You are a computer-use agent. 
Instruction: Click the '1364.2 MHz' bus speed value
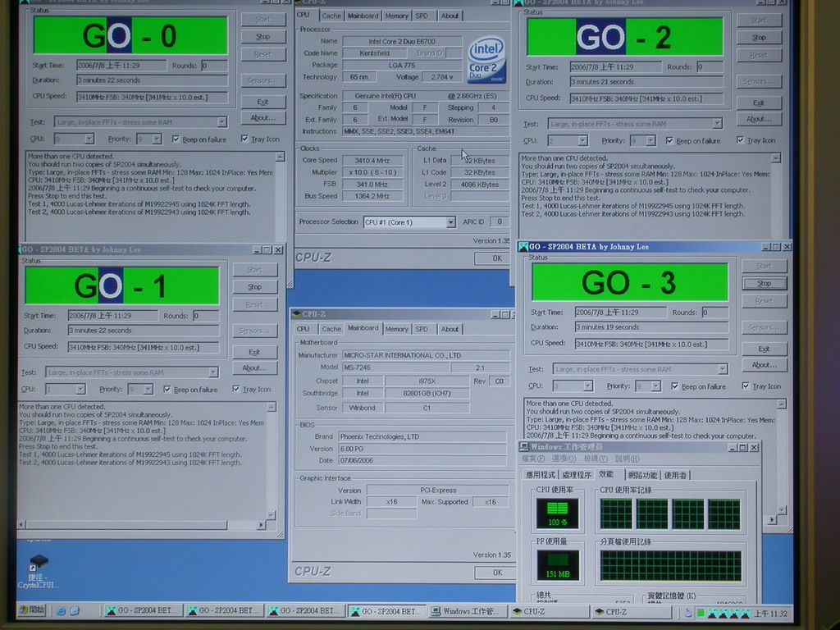[x=372, y=197]
